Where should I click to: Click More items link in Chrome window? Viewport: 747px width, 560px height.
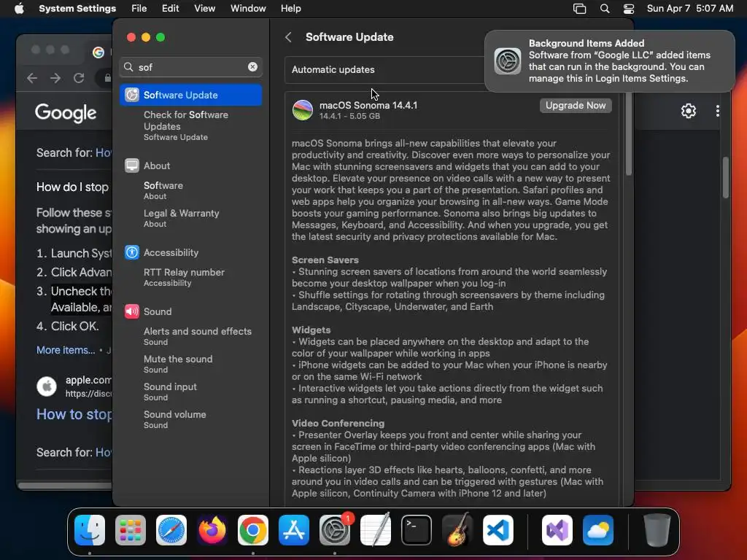[66, 350]
